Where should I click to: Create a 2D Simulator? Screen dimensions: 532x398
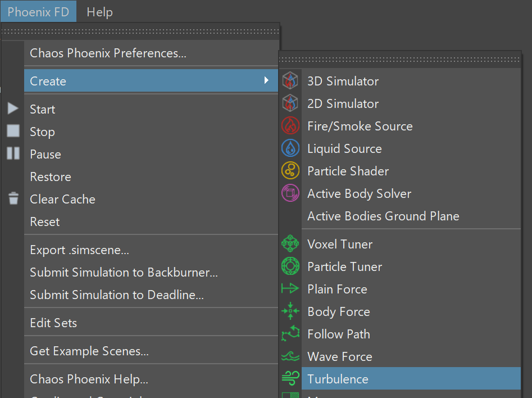[x=411, y=103]
